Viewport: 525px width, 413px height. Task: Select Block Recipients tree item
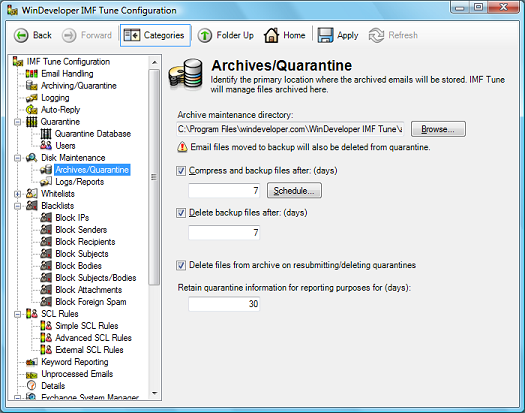(85, 242)
